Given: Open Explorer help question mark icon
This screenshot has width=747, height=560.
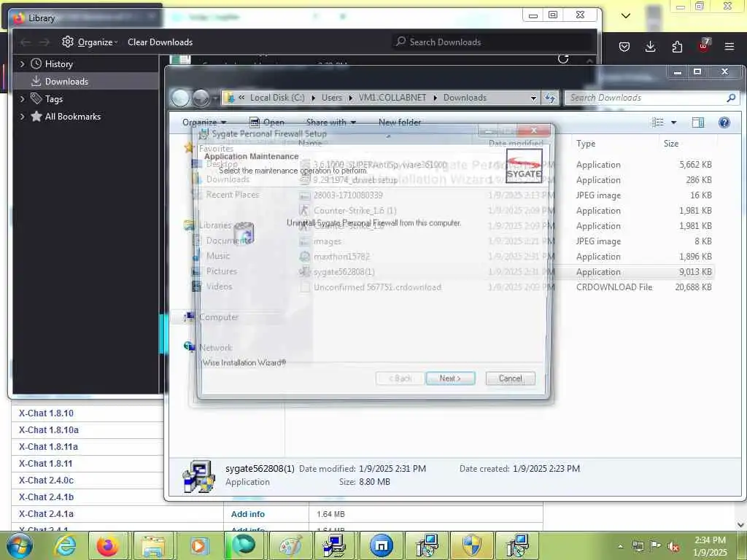Looking at the screenshot, I should pos(724,122).
